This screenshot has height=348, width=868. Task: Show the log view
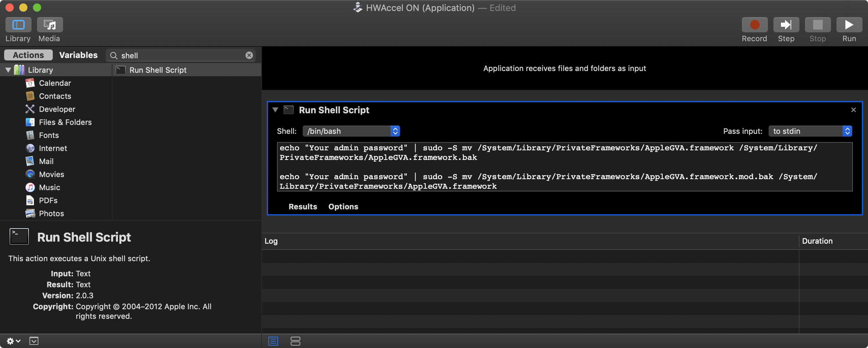coord(273,341)
